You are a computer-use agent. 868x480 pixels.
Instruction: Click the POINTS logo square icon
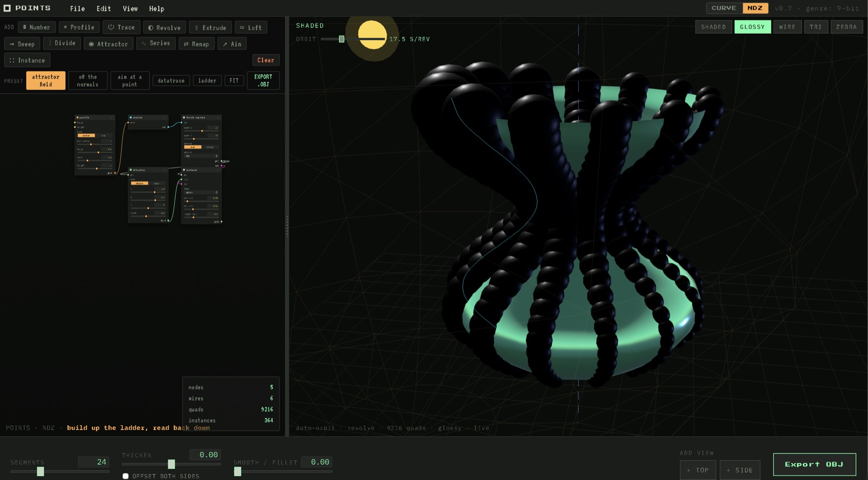point(7,8)
